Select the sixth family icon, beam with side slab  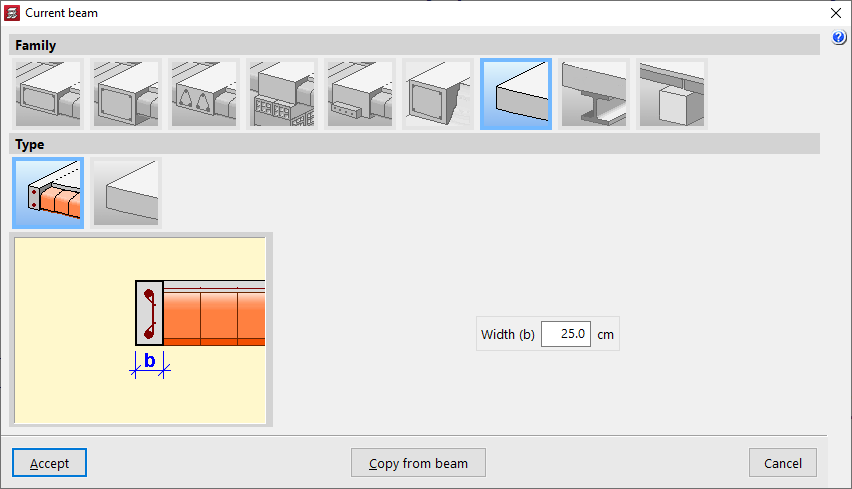tap(437, 94)
